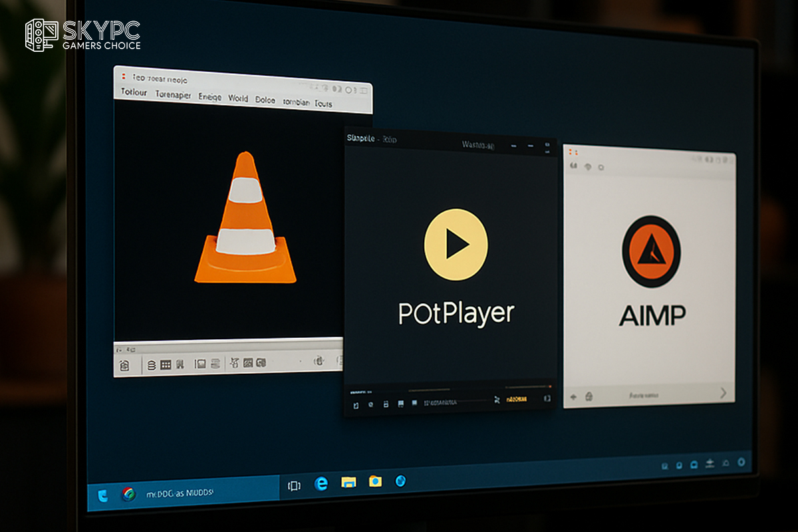The height and width of the screenshot is (532, 798).
Task: Open the "World" menu in the VLC window
Action: 237,99
